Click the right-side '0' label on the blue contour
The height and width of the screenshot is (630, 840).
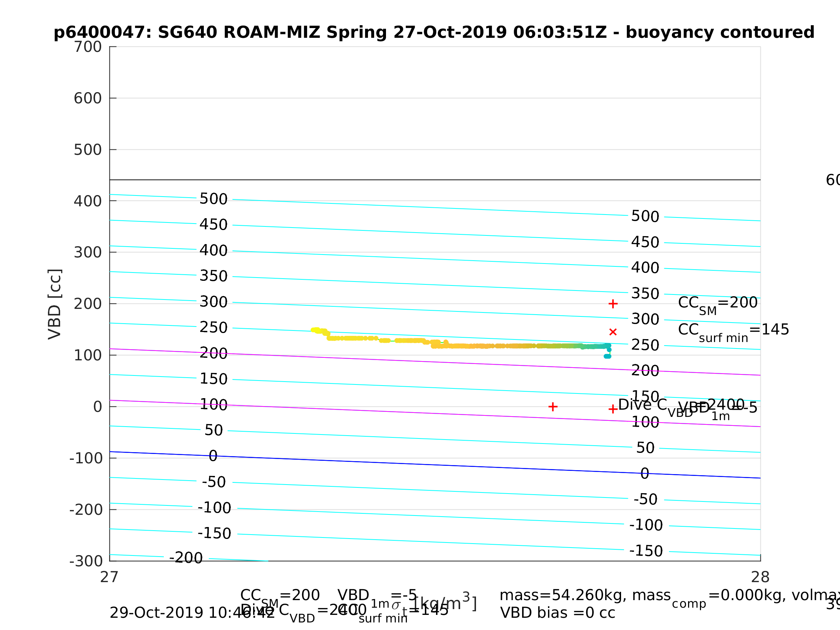645,473
